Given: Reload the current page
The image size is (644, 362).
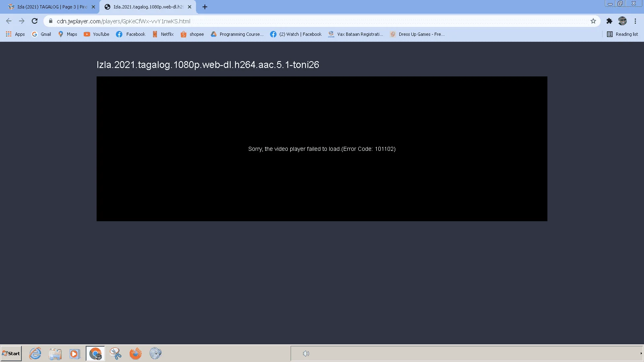Looking at the screenshot, I should [35, 21].
